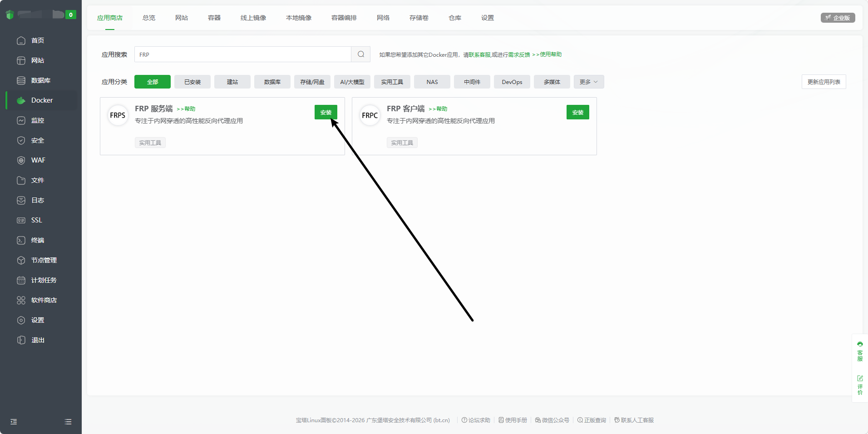This screenshot has width=868, height=434.
Task: Filter apps by 建站 category
Action: (232, 82)
